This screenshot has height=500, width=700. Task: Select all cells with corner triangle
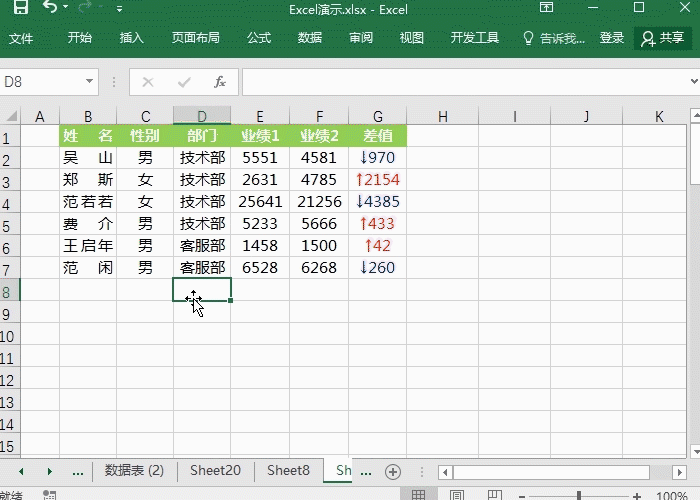(x=11, y=116)
